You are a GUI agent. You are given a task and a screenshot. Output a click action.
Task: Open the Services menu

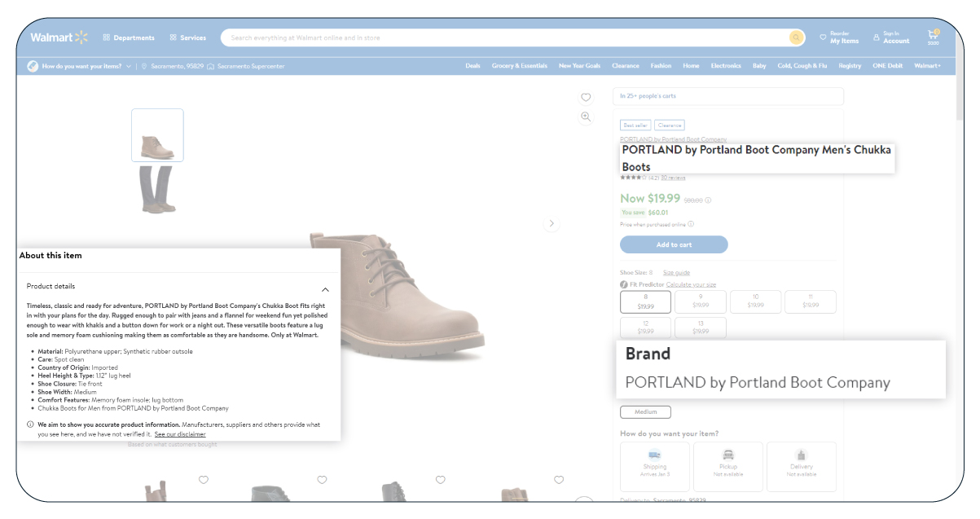(188, 37)
